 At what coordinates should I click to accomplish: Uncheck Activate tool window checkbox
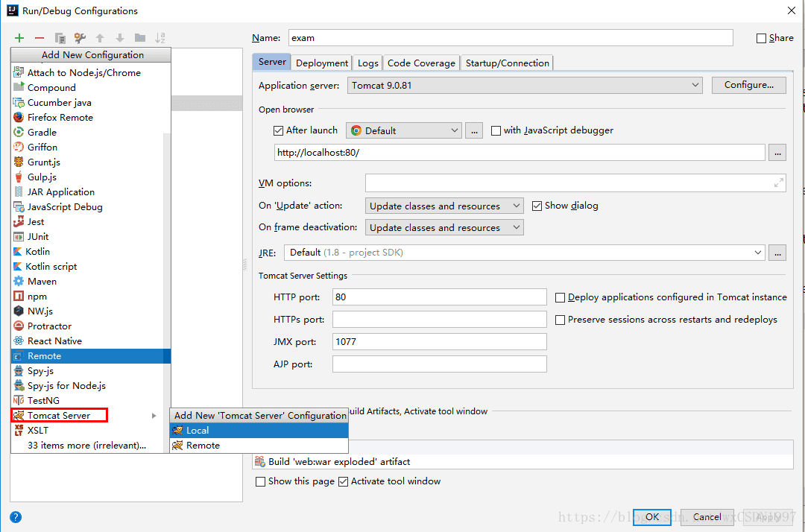coord(344,482)
